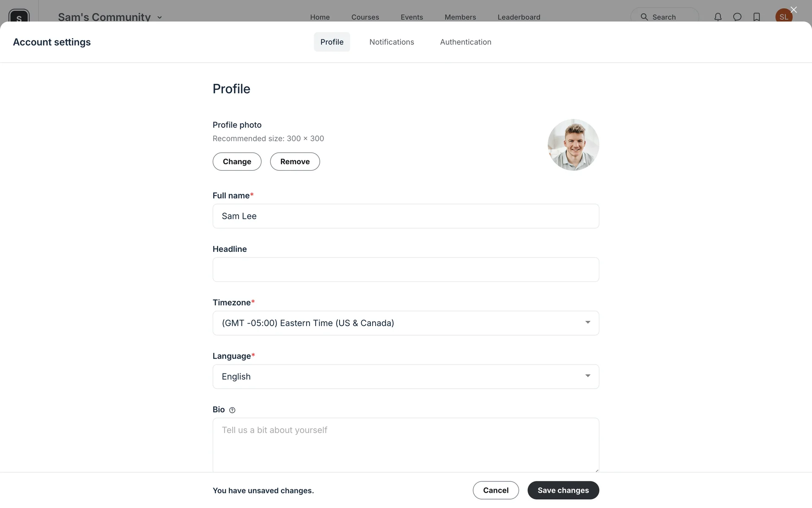Open the notifications bell icon
The height and width of the screenshot is (508, 812).
(718, 17)
